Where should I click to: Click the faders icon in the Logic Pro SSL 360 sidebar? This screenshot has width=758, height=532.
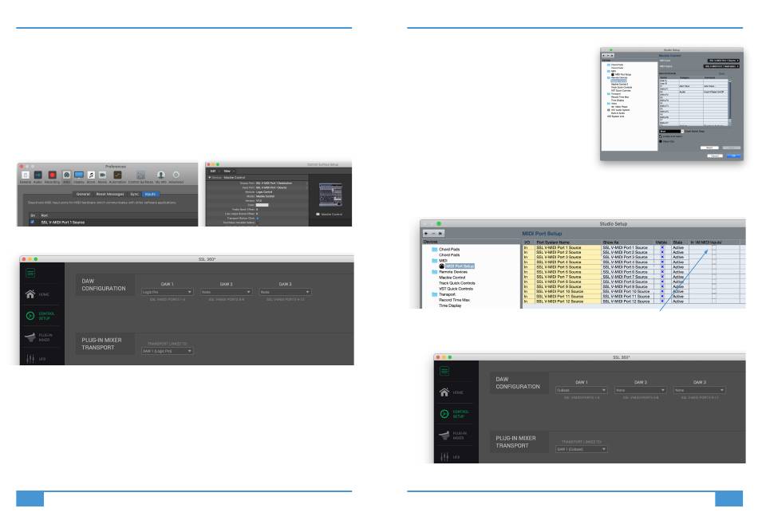(30, 359)
